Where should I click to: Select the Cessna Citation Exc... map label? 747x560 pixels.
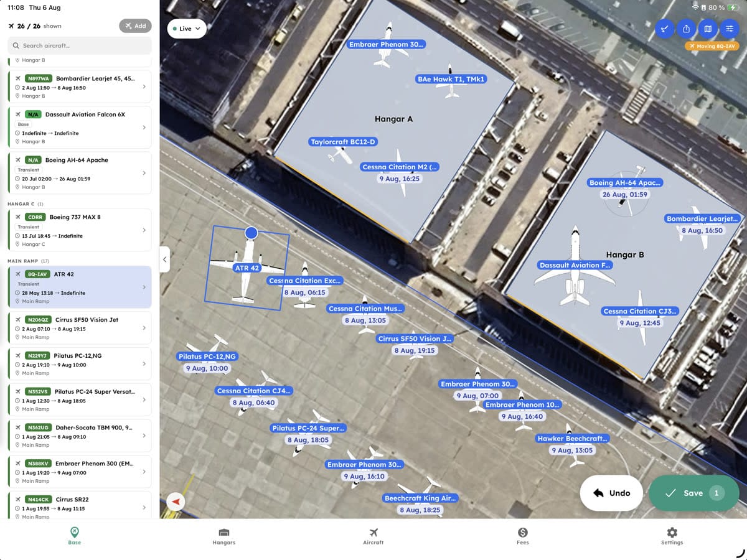click(304, 281)
